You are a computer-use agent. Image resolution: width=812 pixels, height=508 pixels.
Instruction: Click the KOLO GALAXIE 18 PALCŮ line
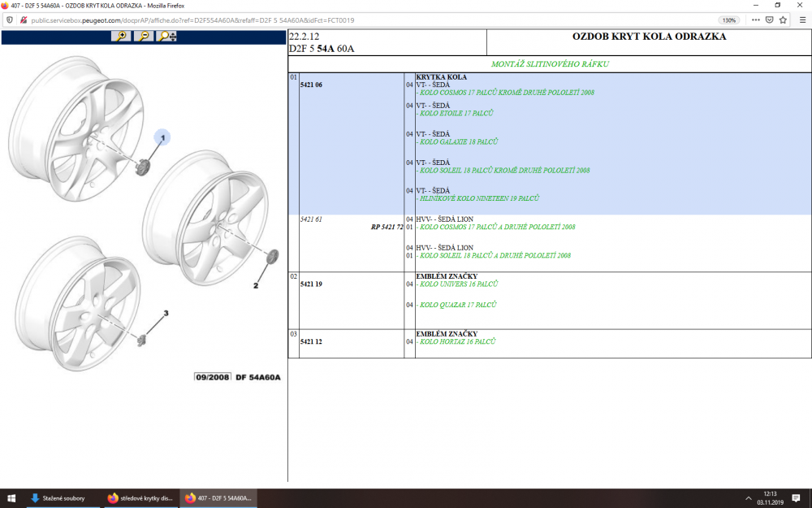point(457,141)
